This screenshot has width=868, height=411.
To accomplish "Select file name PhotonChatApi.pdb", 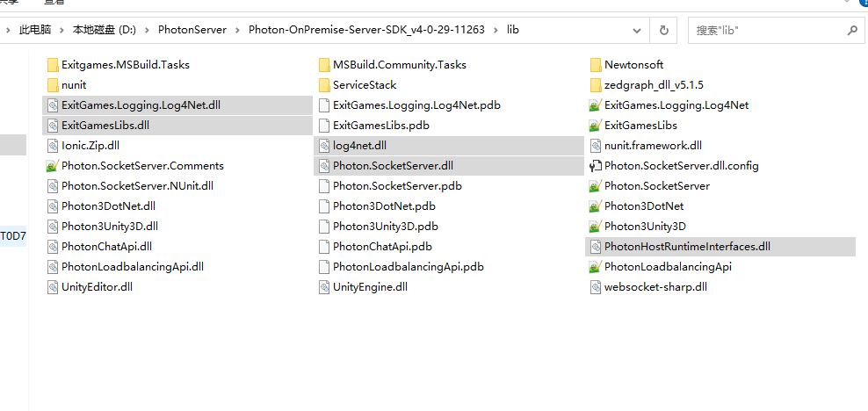I will pyautogui.click(x=382, y=247).
